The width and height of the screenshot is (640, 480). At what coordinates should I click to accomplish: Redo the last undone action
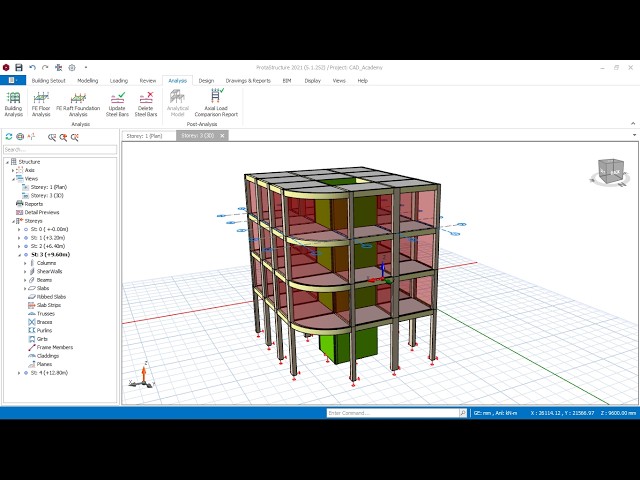click(x=45, y=67)
